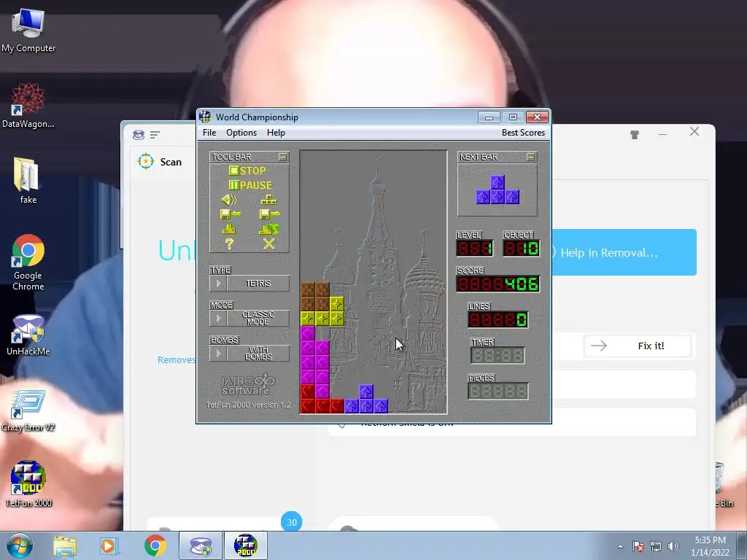The width and height of the screenshot is (747, 560).
Task: Show hidden system tray icons
Action: (620, 546)
